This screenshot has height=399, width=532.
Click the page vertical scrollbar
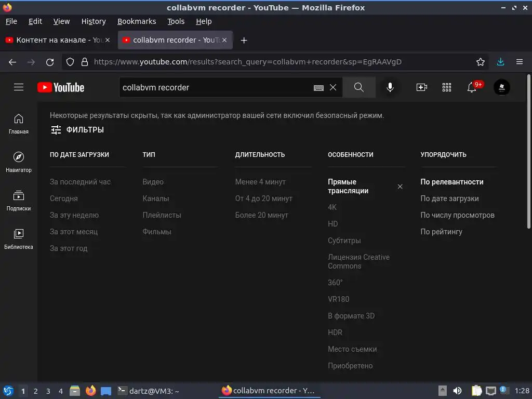(x=528, y=152)
